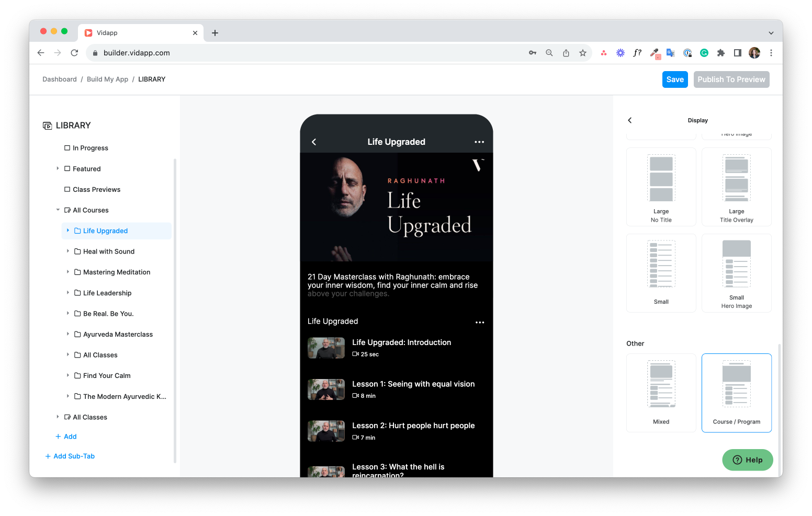Tap the back arrow in phone preview header
Screen dimensions: 812x516
(314, 142)
